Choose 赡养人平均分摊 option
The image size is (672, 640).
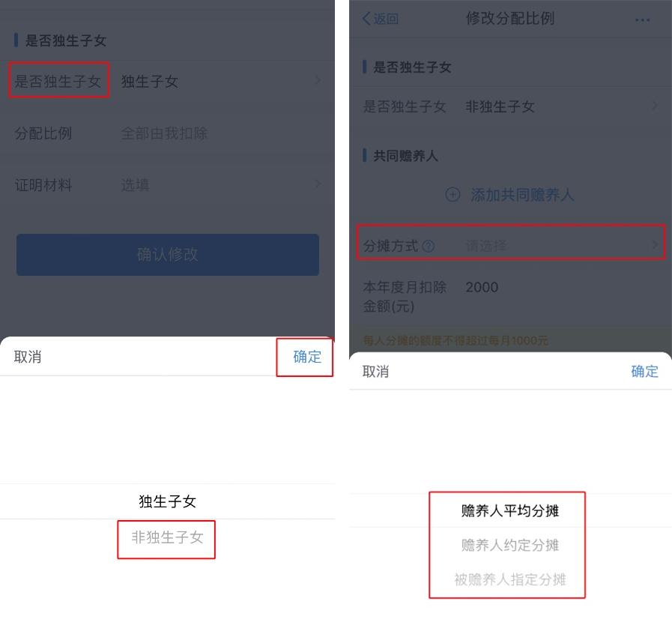[509, 510]
